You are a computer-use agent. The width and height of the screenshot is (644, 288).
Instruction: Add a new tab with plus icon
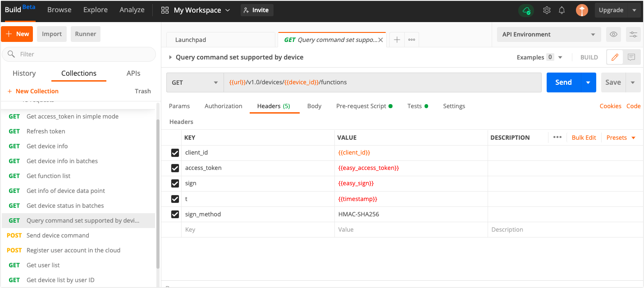pos(397,40)
